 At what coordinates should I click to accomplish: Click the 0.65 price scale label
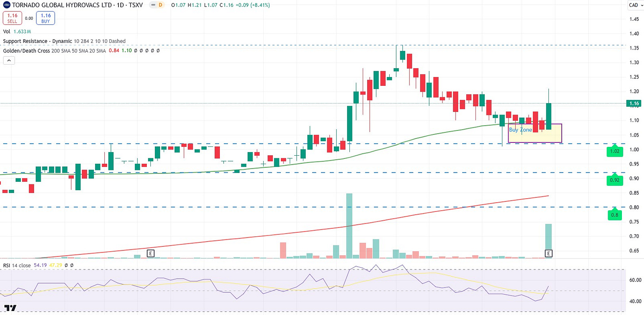pyautogui.click(x=633, y=250)
